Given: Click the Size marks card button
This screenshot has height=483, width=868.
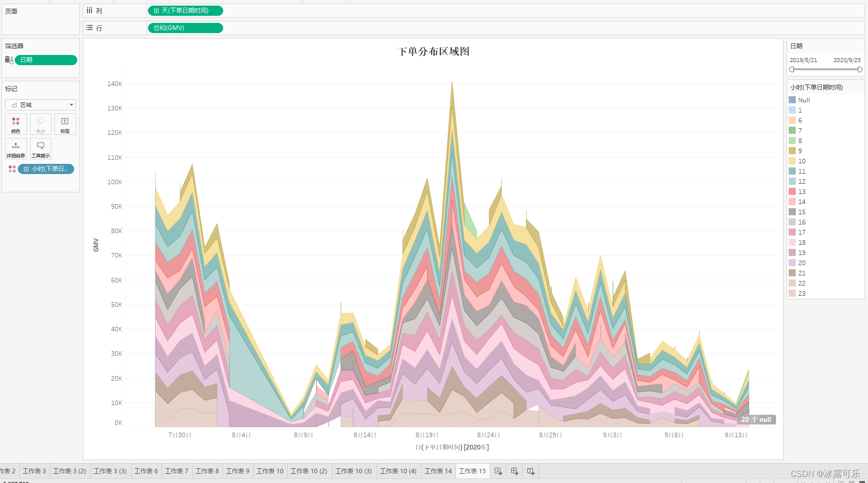Looking at the screenshot, I should click(x=41, y=124).
